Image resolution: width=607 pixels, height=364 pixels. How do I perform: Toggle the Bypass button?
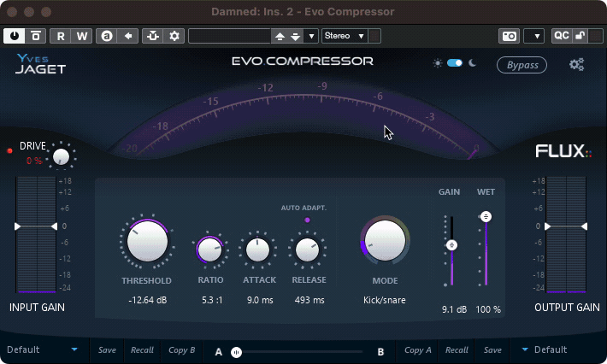[522, 65]
